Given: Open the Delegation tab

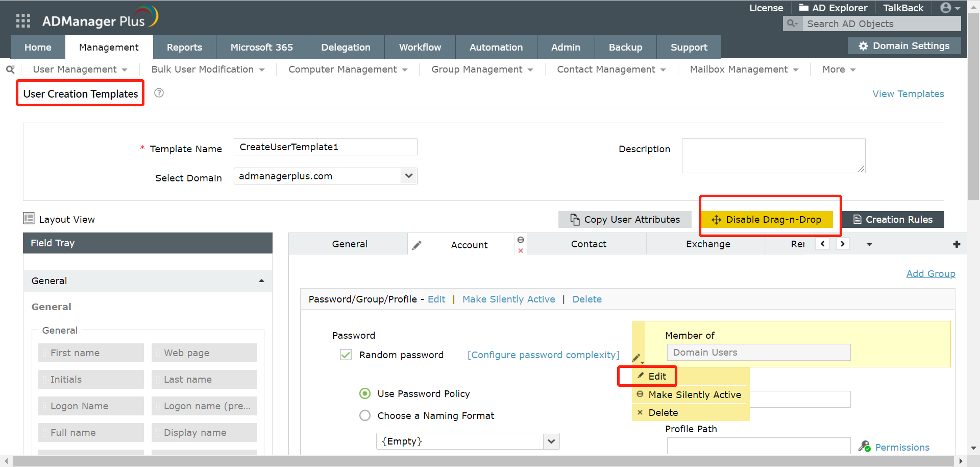Looking at the screenshot, I should (x=346, y=47).
